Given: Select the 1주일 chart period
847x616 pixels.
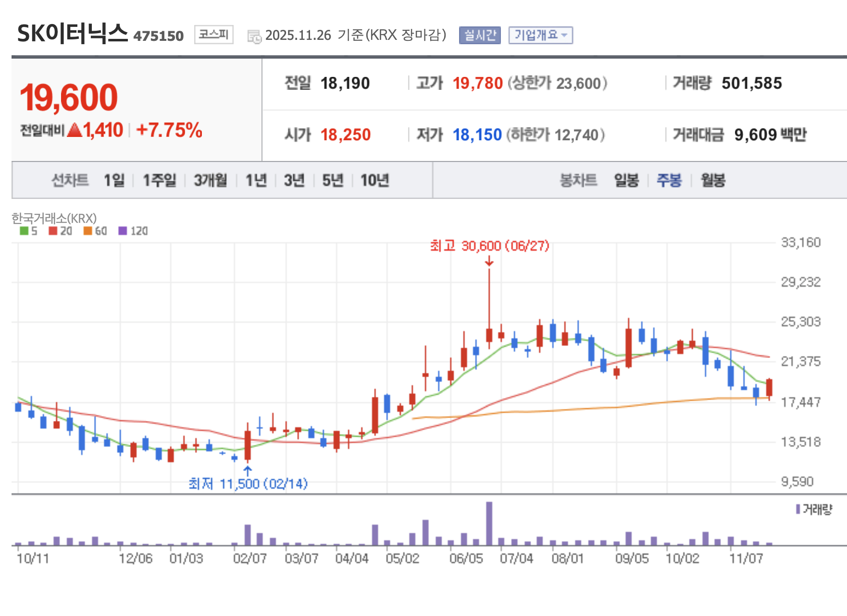Looking at the screenshot, I should point(160,180).
